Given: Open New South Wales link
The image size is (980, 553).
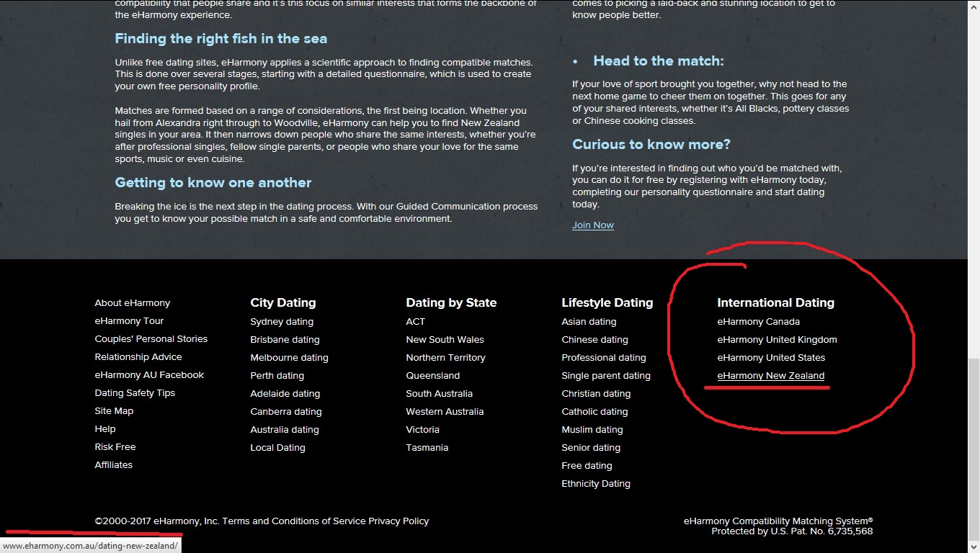Looking at the screenshot, I should coord(445,340).
